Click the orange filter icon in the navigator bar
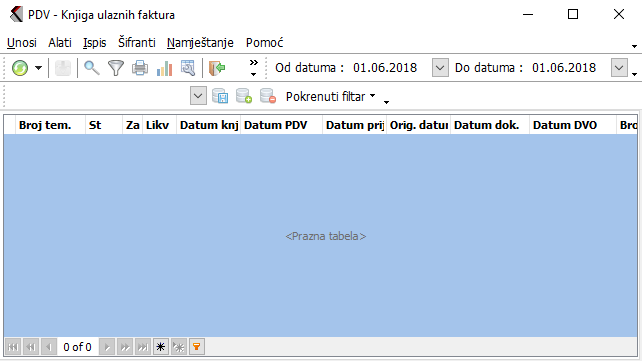Image resolution: width=642 pixels, height=361 pixels. (197, 347)
